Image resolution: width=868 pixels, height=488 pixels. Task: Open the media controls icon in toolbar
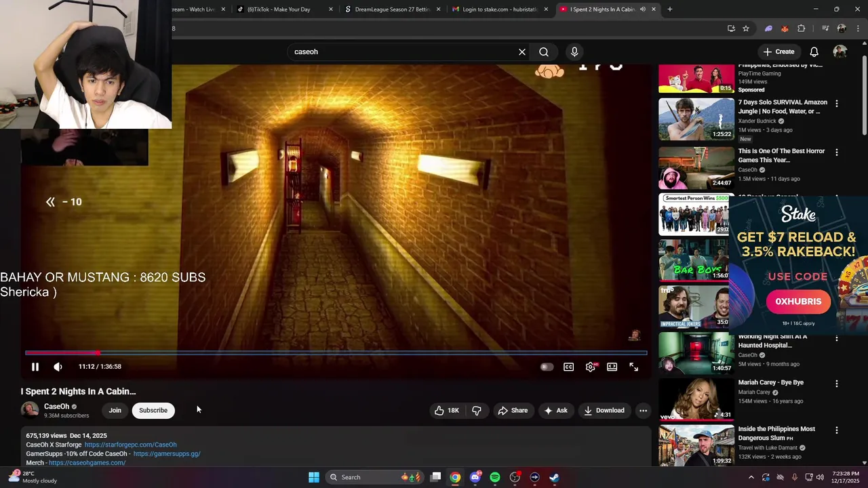click(x=825, y=28)
